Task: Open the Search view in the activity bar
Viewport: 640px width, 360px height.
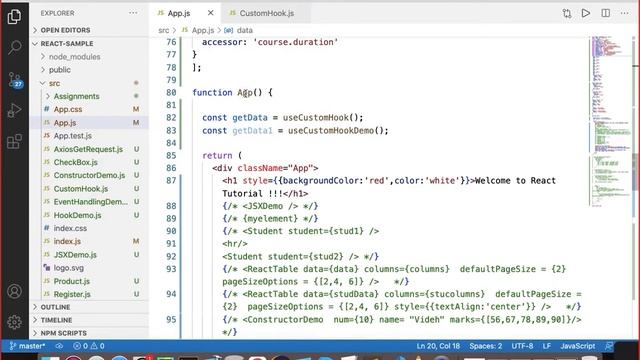Action: [x=14, y=47]
